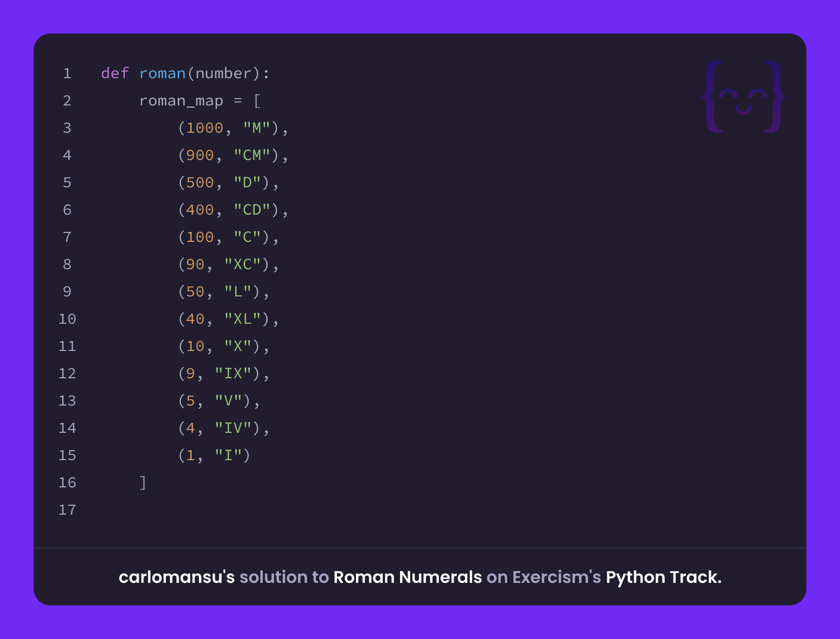Click the string "IV" on line 14
Screen dimensions: 840x639
tap(233, 428)
